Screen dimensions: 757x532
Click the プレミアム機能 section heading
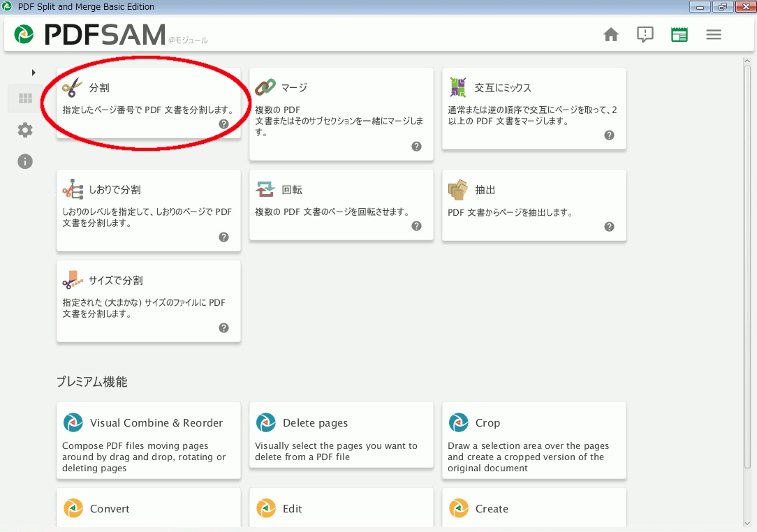pyautogui.click(x=92, y=382)
